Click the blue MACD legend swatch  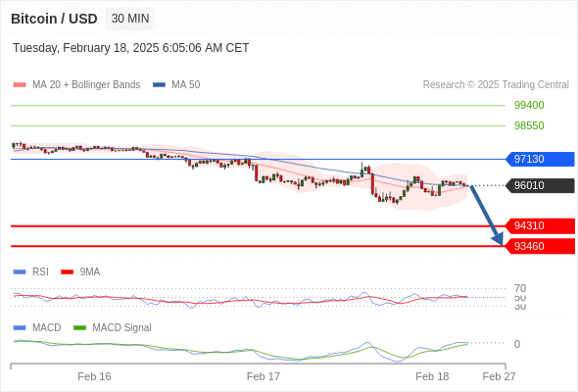[x=20, y=328]
